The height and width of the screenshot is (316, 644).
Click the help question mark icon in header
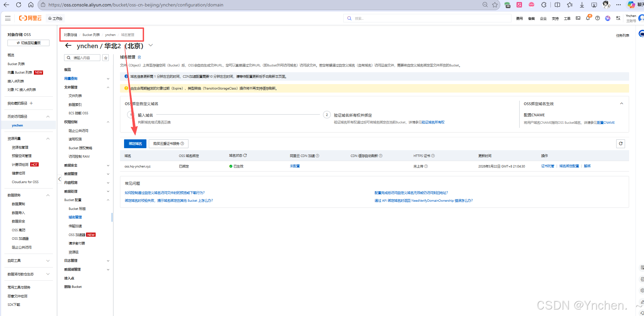598,18
